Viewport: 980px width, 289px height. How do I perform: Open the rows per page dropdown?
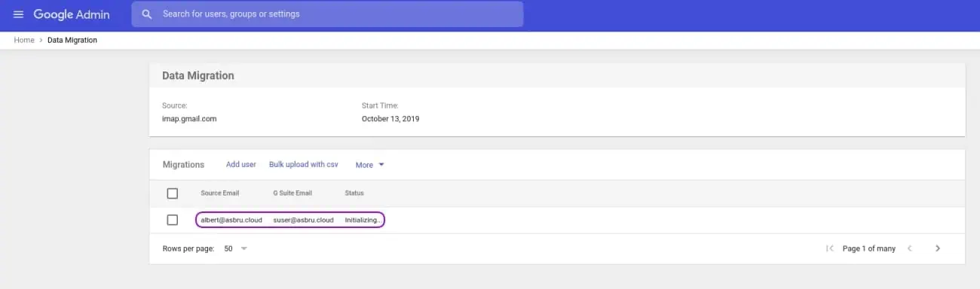pyautogui.click(x=236, y=248)
